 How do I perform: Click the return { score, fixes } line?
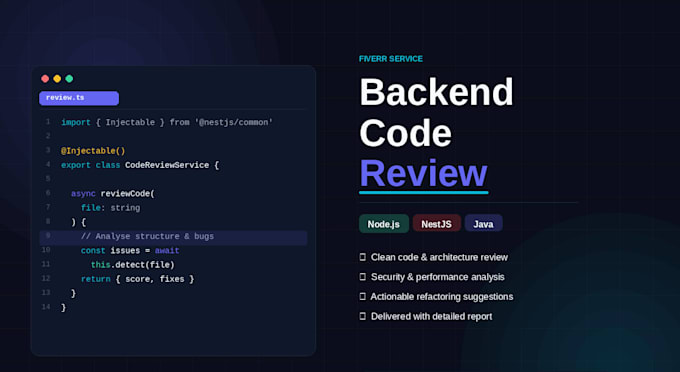point(137,279)
